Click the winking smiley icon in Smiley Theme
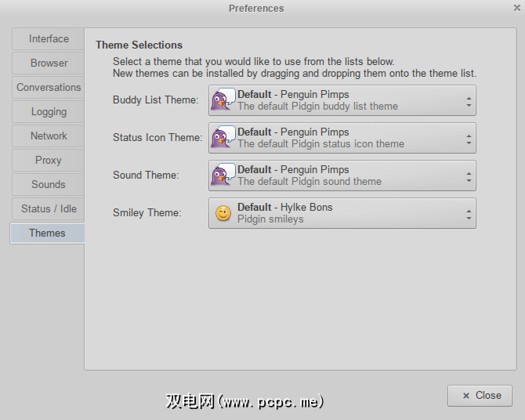 (x=223, y=213)
